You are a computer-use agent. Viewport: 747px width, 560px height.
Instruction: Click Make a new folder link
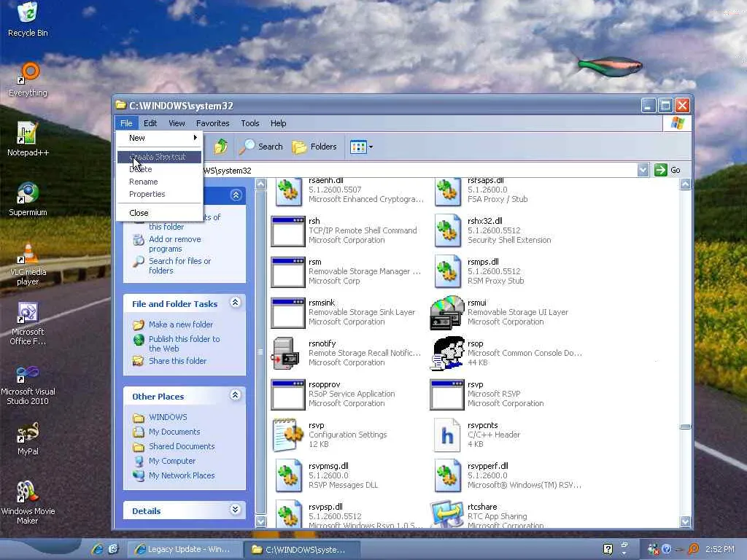click(x=181, y=324)
